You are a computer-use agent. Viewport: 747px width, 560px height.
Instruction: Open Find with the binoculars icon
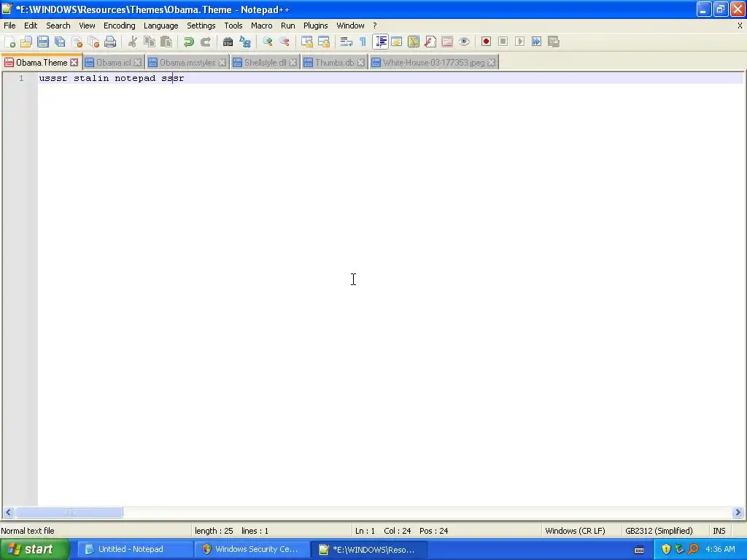(228, 42)
